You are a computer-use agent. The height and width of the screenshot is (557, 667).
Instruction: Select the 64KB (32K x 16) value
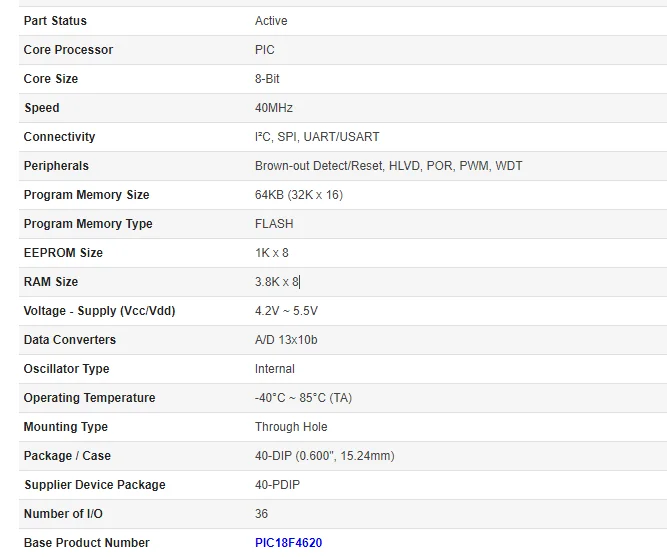pos(298,195)
